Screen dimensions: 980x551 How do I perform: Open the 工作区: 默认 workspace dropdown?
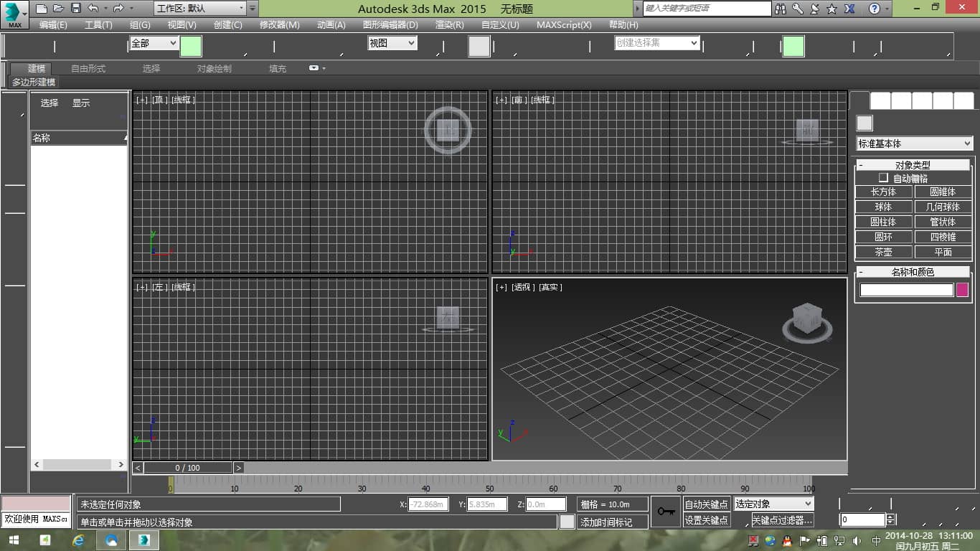pyautogui.click(x=200, y=9)
